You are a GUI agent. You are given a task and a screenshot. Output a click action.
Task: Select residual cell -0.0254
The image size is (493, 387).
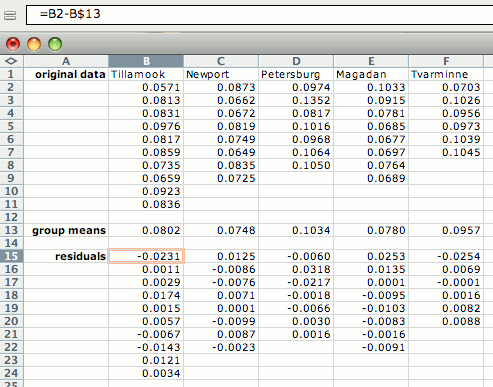click(x=446, y=256)
